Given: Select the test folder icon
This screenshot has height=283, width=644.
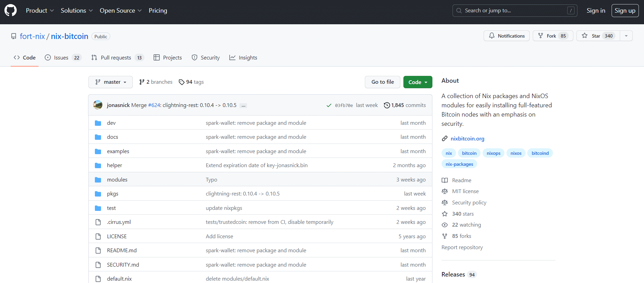Looking at the screenshot, I should (98, 208).
